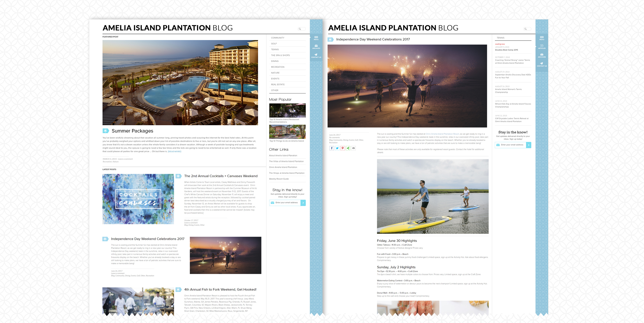The image size is (644, 323).
Task: Open the Summer Packages post title
Action: (x=132, y=131)
